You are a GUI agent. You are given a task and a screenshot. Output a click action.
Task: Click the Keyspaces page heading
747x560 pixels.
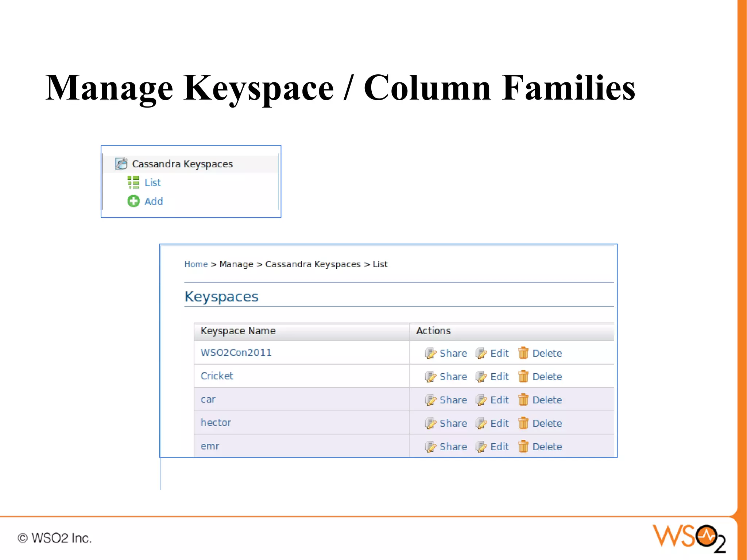pyautogui.click(x=221, y=297)
